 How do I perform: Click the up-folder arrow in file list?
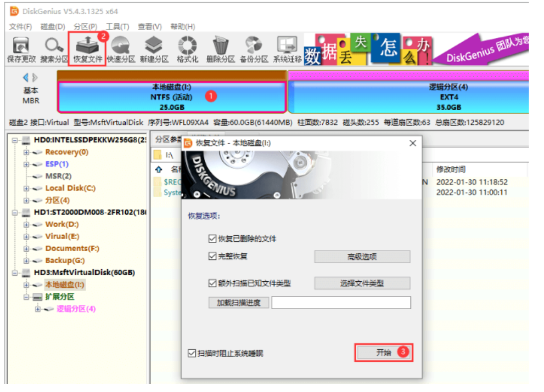pyautogui.click(x=159, y=169)
